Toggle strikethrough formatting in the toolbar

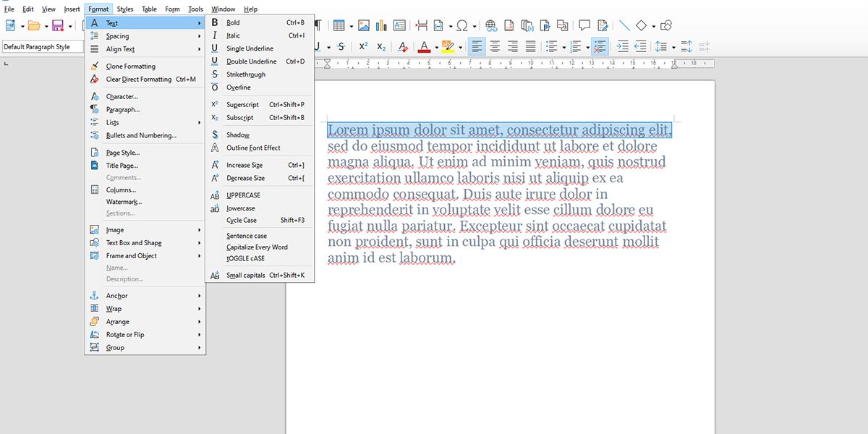pos(340,46)
